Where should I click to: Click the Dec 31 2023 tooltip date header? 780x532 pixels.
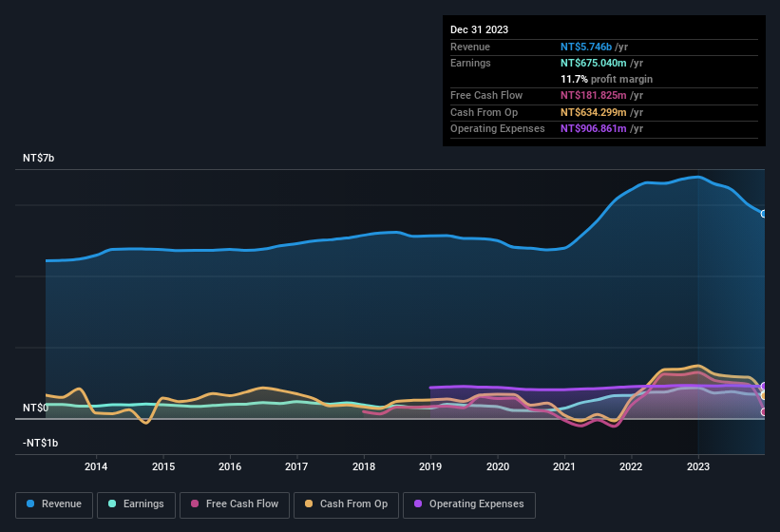click(479, 29)
